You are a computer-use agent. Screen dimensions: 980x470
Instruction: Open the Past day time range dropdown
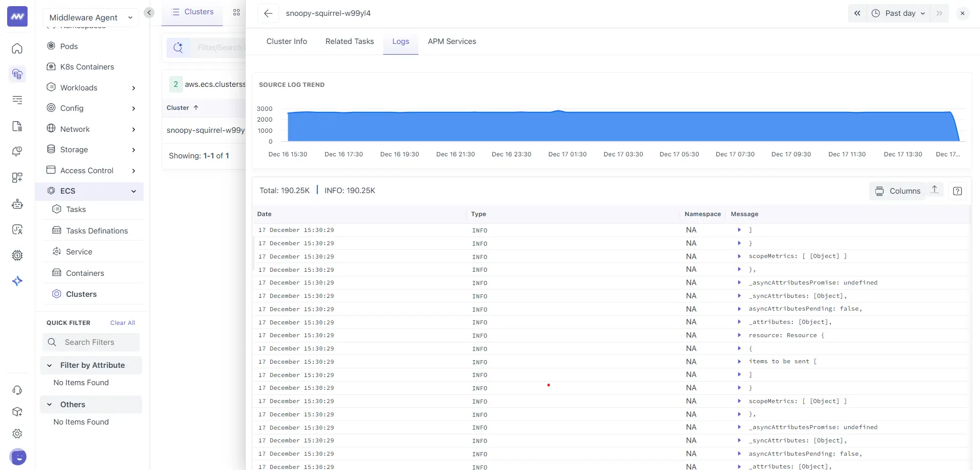click(x=898, y=13)
